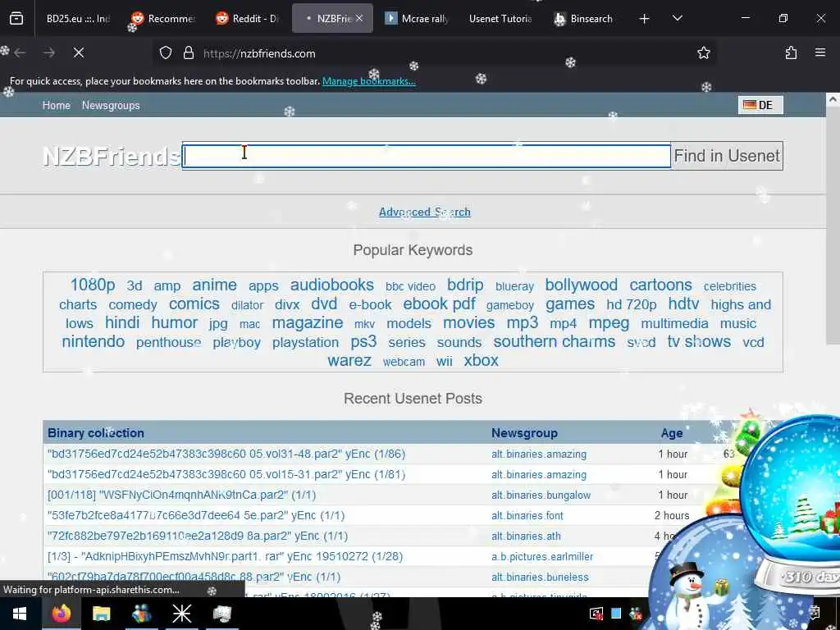Select the xbox keyword
The width and height of the screenshot is (840, 630).
point(481,361)
